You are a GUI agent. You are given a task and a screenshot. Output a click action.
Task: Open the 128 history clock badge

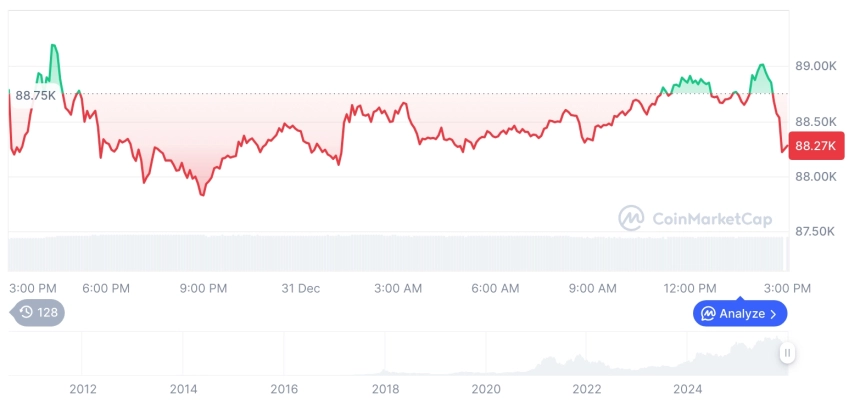(x=38, y=312)
